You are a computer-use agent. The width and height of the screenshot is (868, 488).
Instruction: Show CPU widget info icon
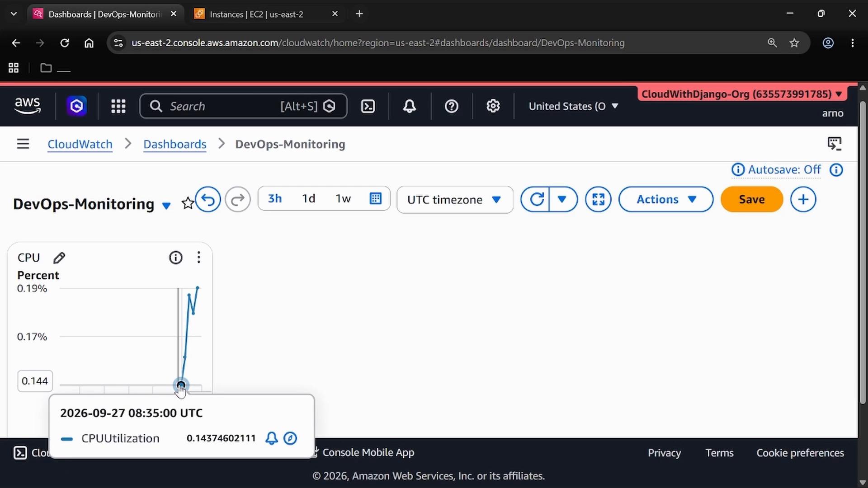tap(176, 258)
